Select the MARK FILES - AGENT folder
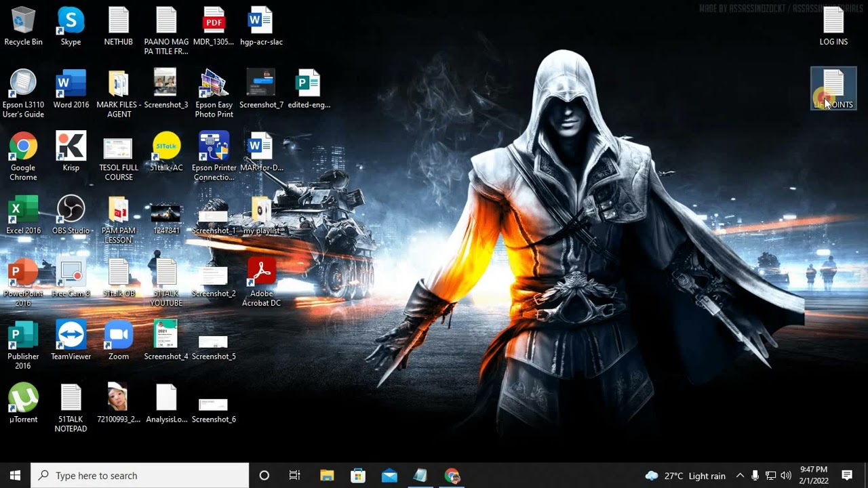Viewport: 868px width, 488px height. click(119, 94)
